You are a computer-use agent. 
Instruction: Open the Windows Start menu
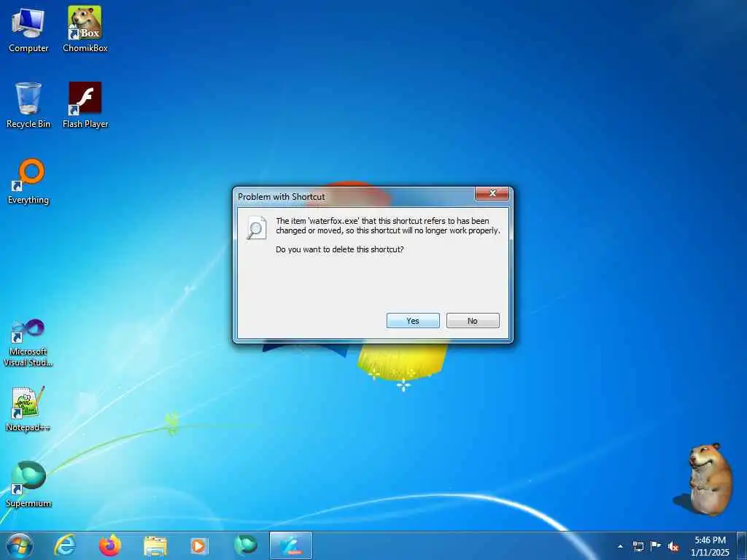tap(20, 545)
